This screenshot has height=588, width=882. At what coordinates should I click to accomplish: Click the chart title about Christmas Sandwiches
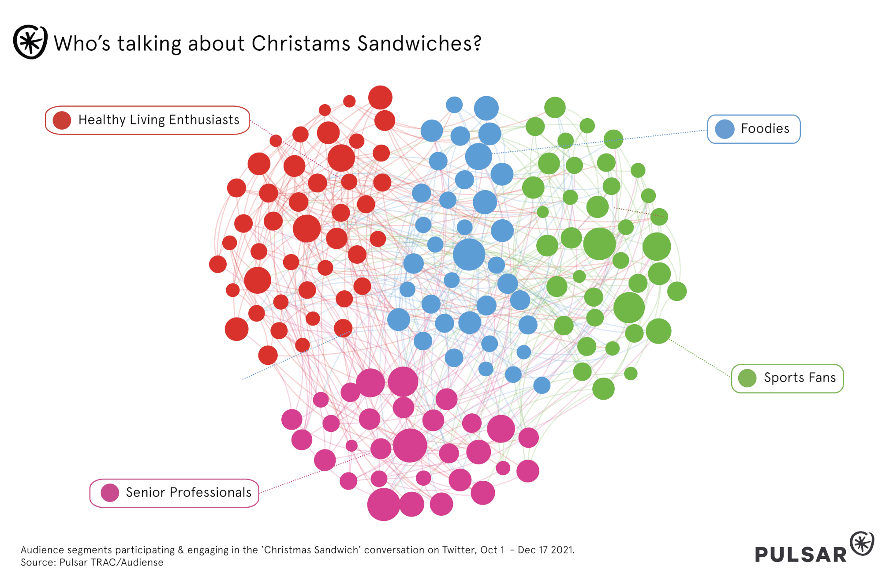267,44
